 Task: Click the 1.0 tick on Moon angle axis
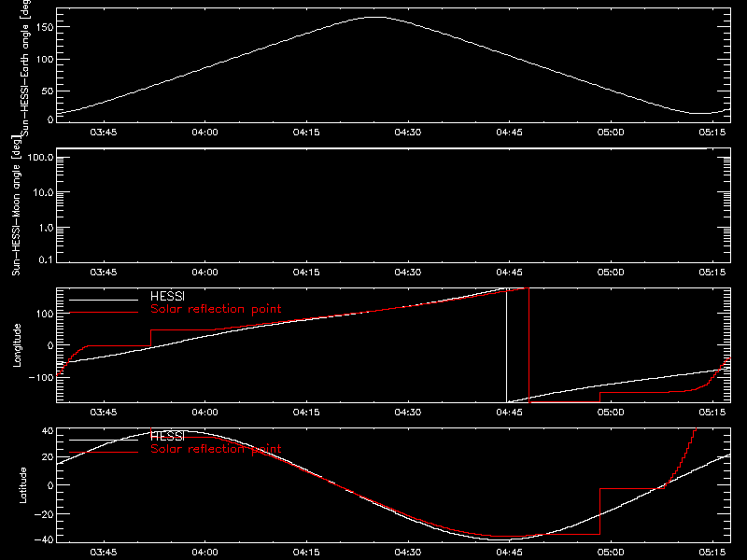[46, 228]
